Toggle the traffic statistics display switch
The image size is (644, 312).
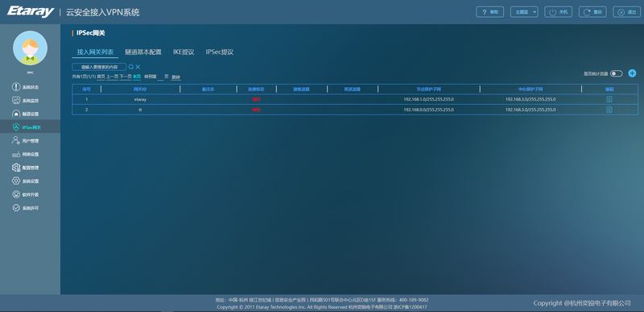click(616, 73)
